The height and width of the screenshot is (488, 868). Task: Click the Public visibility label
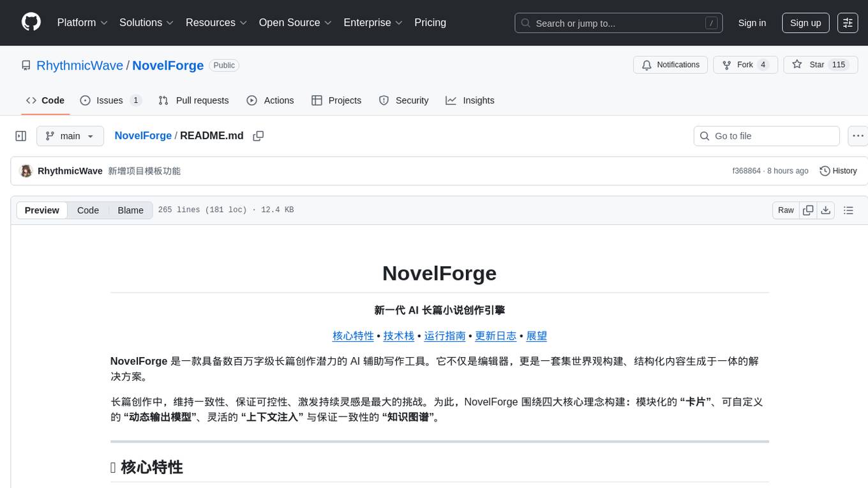224,65
